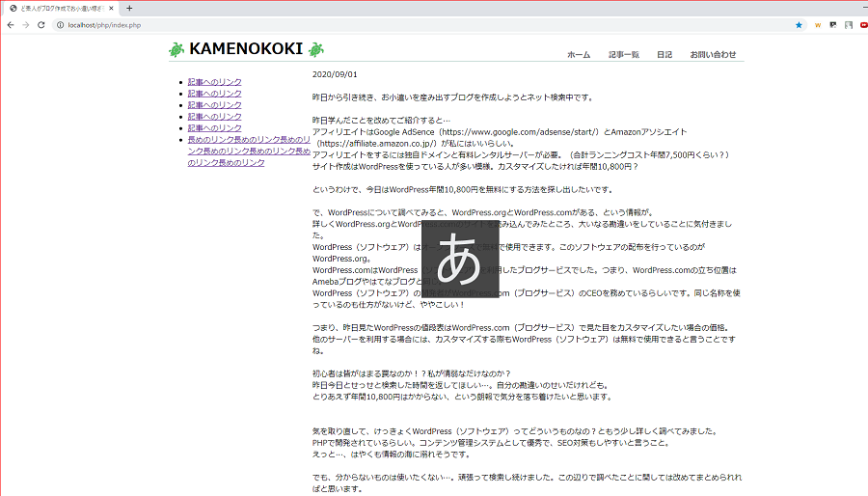The width and height of the screenshot is (868, 496).
Task: Click the line beginning 初心者は皆がはまる罠
Action: point(411,373)
